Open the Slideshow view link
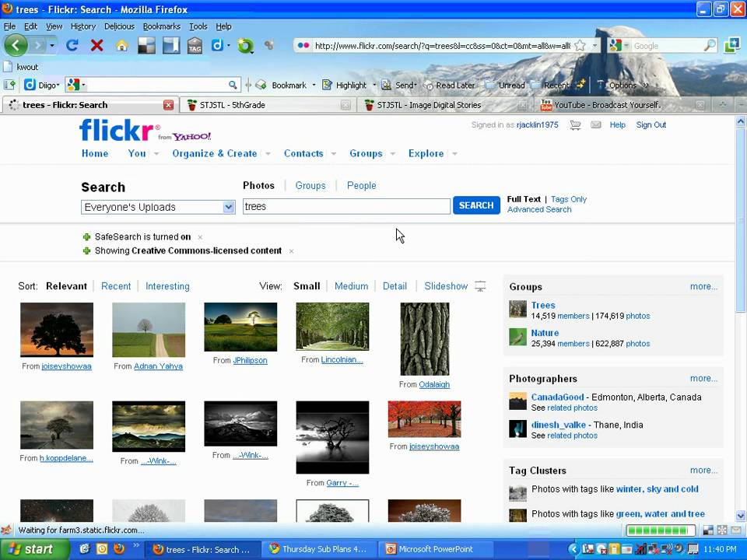Image resolution: width=747 pixels, height=560 pixels. (446, 286)
